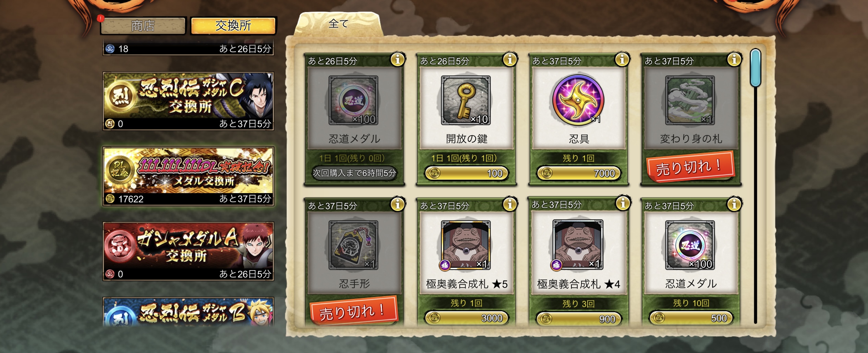868x353 pixels.
Task: Open info for first 忍道メダル item
Action: pos(398,60)
